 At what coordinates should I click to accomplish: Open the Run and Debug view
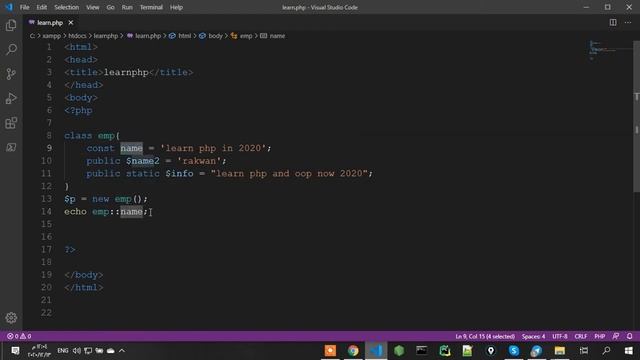[x=11, y=98]
